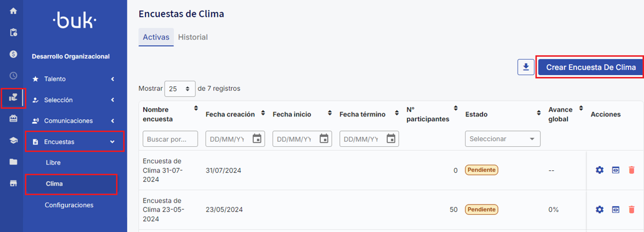
Task: Open the dollar sign payroll icon
Action: pos(13,54)
